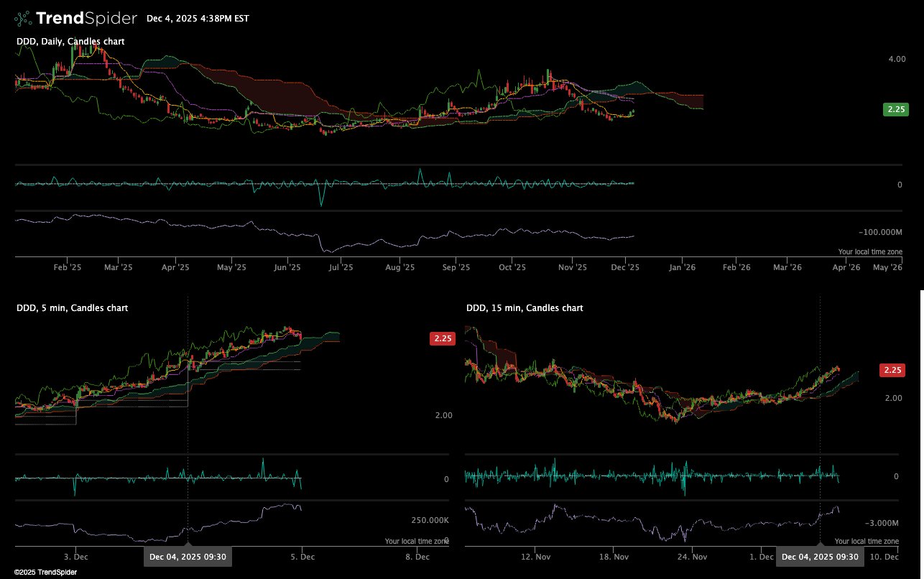The height and width of the screenshot is (579, 924).
Task: Click the 2.00 price label on 15 min chart
Action: tap(893, 398)
